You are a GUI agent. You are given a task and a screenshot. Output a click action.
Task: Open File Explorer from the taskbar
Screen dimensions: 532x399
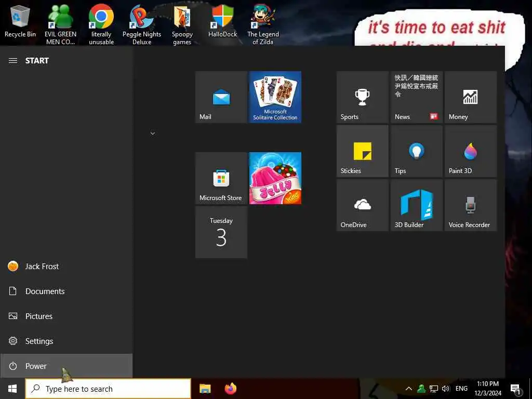(x=205, y=389)
